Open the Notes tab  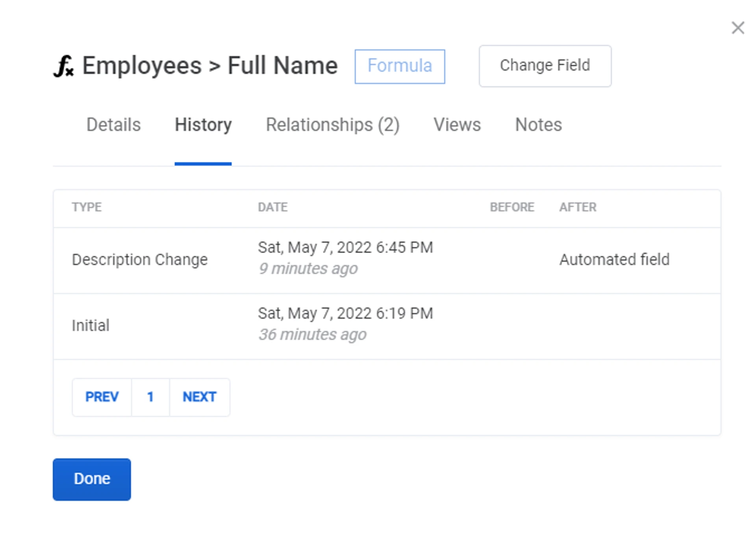(x=538, y=125)
